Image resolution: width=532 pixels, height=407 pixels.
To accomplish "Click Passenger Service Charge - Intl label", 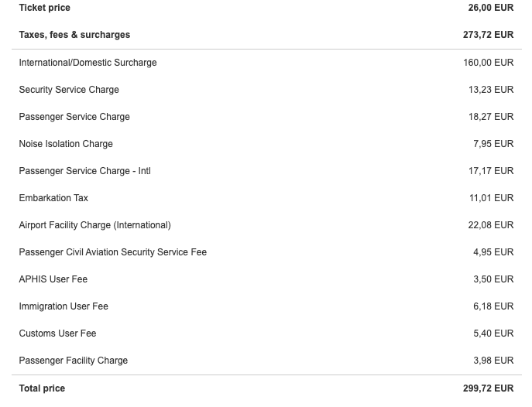I will coord(85,171).
